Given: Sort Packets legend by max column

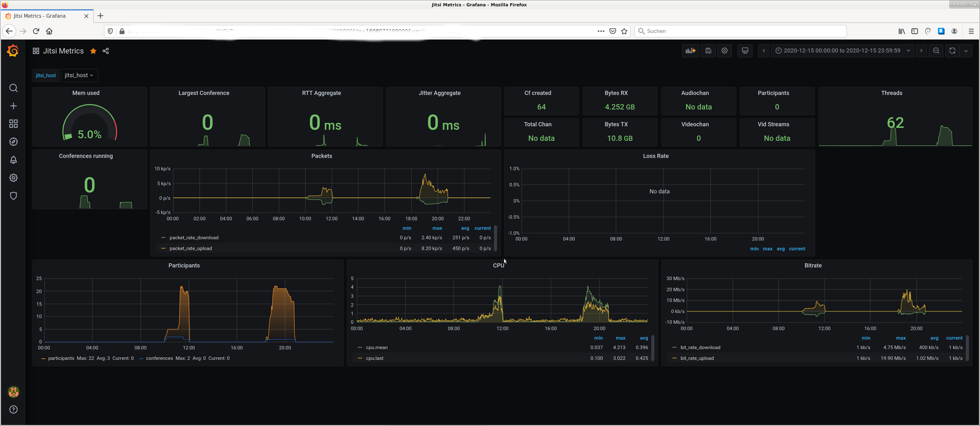Looking at the screenshot, I should pos(437,228).
